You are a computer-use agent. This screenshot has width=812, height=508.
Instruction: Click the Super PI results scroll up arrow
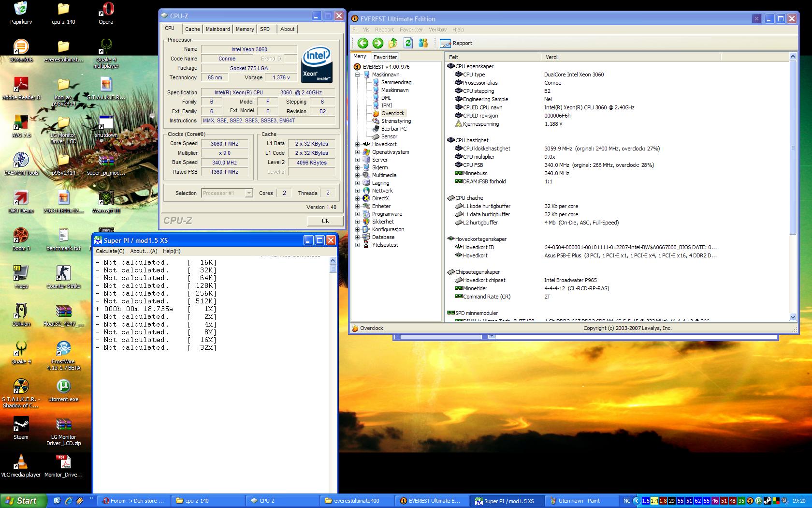(333, 260)
